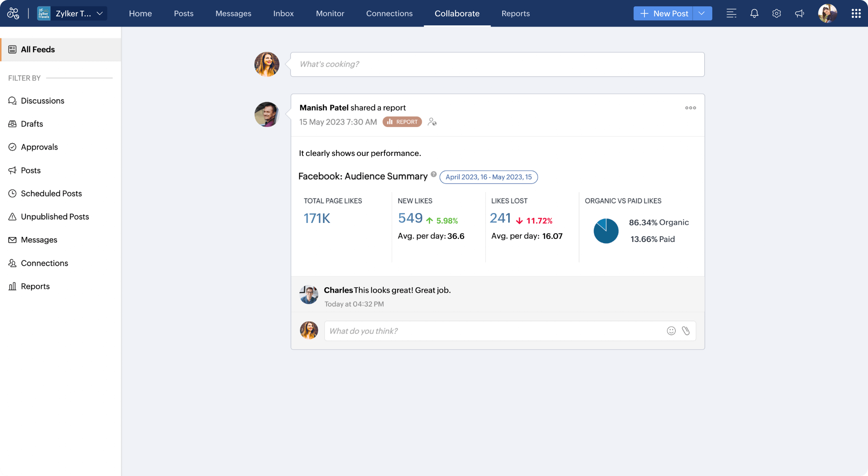Filter feeds by Scheduled Posts
Screen dimensions: 868x476
(x=51, y=194)
